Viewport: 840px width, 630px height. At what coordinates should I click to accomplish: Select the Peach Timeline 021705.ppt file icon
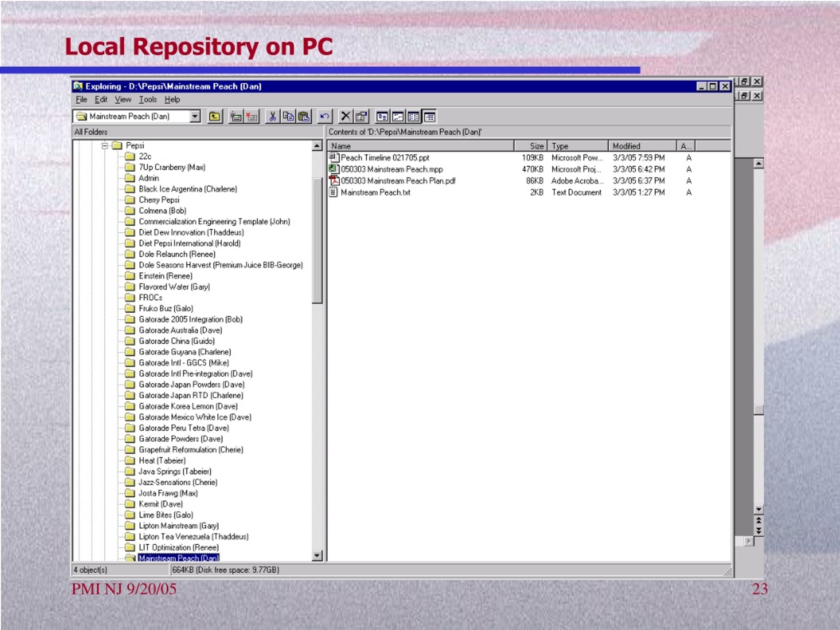pos(333,157)
